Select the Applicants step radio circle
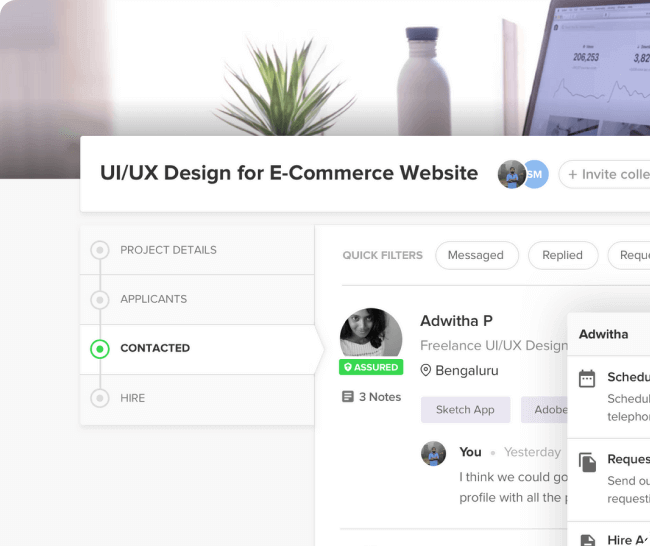This screenshot has width=650, height=546. pos(100,299)
